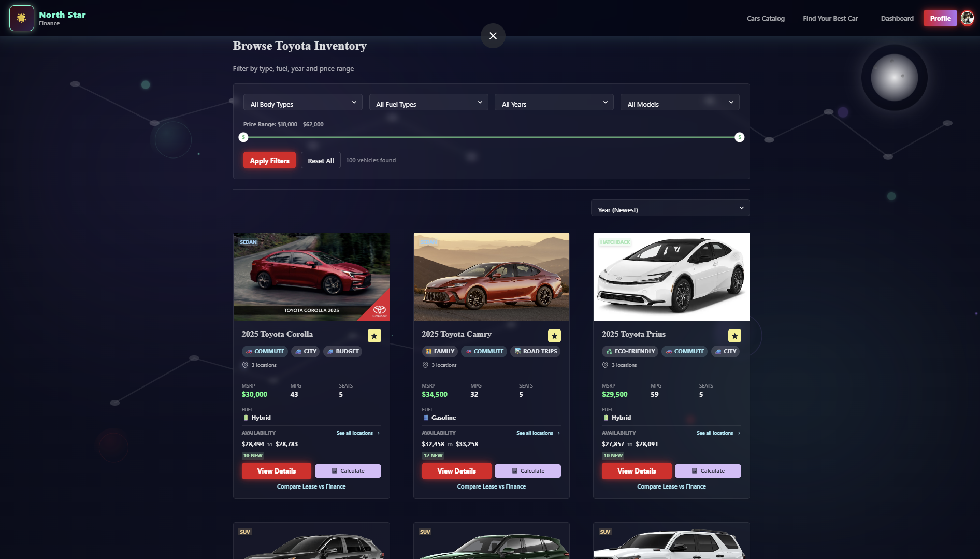Open Compare Lease vs Finance for Corolla
Image resolution: width=980 pixels, height=559 pixels.
point(311,486)
